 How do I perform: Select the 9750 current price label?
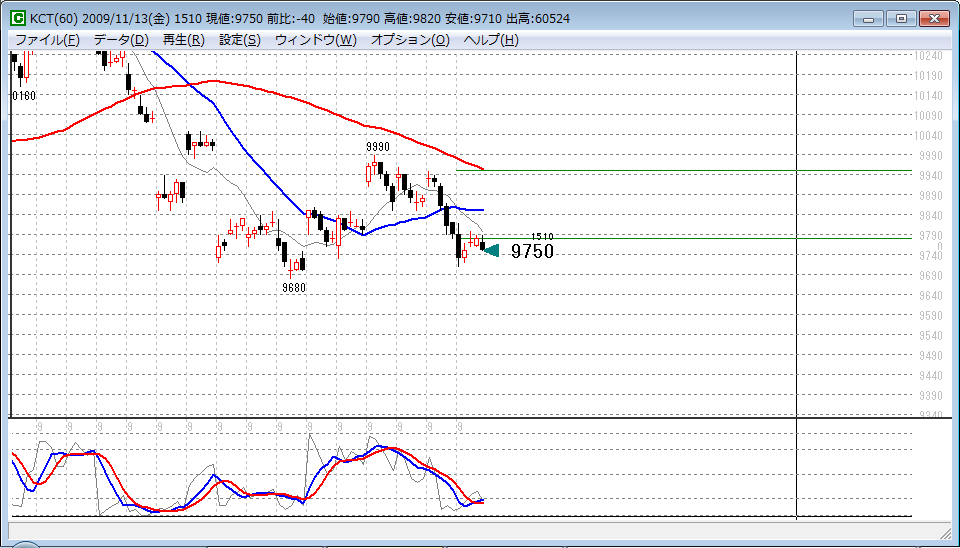[x=532, y=252]
